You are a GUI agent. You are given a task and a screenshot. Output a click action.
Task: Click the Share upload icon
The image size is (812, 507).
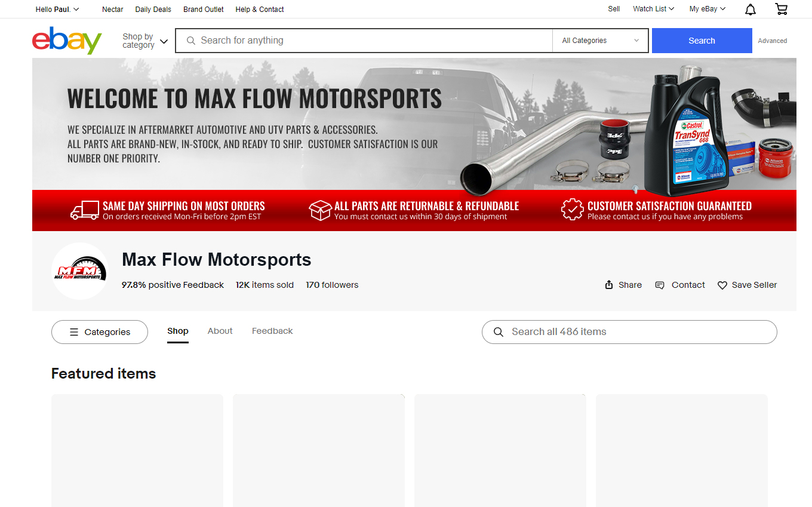pos(609,285)
